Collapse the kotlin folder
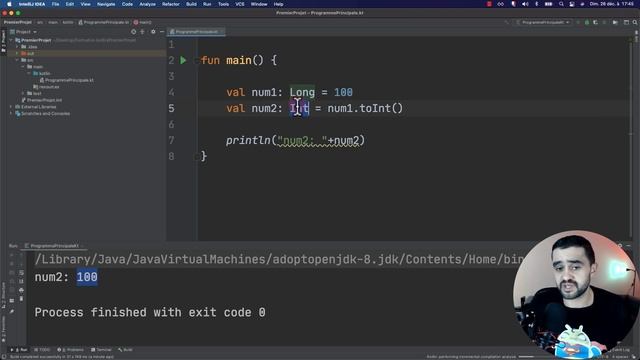Viewport: 640px width, 360px height. coord(29,73)
